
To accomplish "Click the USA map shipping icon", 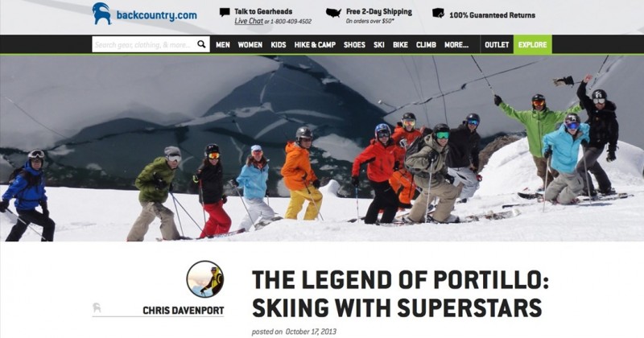I will tap(333, 13).
